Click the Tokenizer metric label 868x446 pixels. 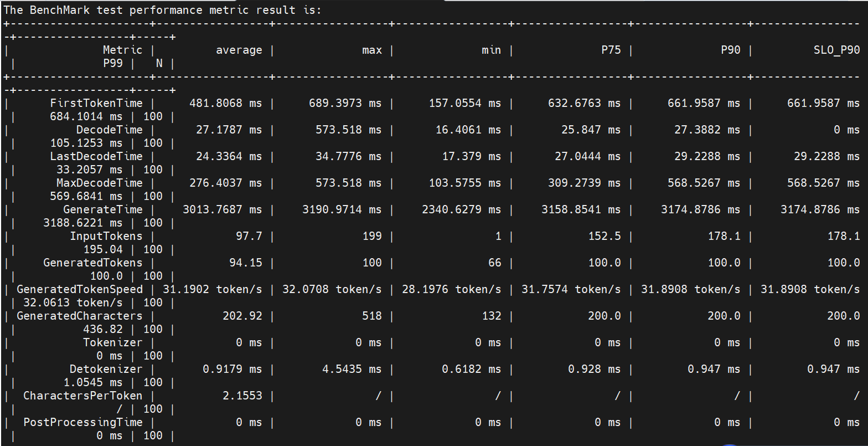pyautogui.click(x=113, y=342)
